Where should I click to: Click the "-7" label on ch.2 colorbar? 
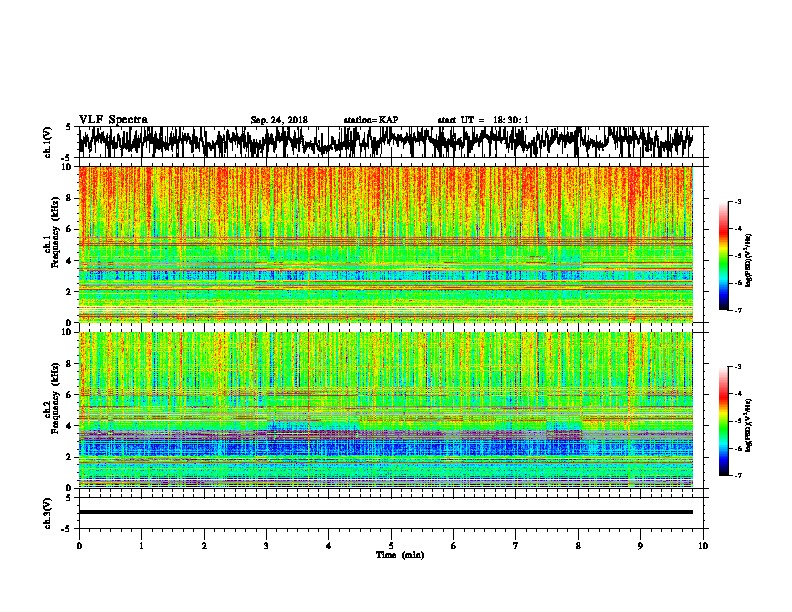(737, 476)
